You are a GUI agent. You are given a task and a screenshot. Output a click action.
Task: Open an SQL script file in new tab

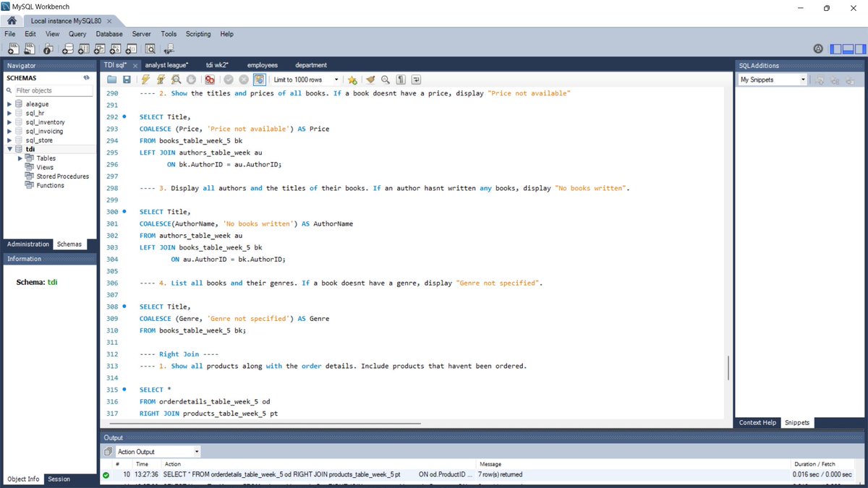[x=30, y=49]
